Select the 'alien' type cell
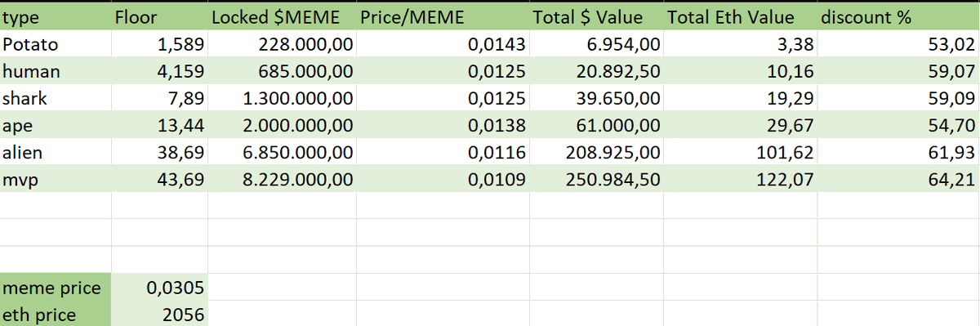Screen dimensions: 980x326 [x=56, y=152]
